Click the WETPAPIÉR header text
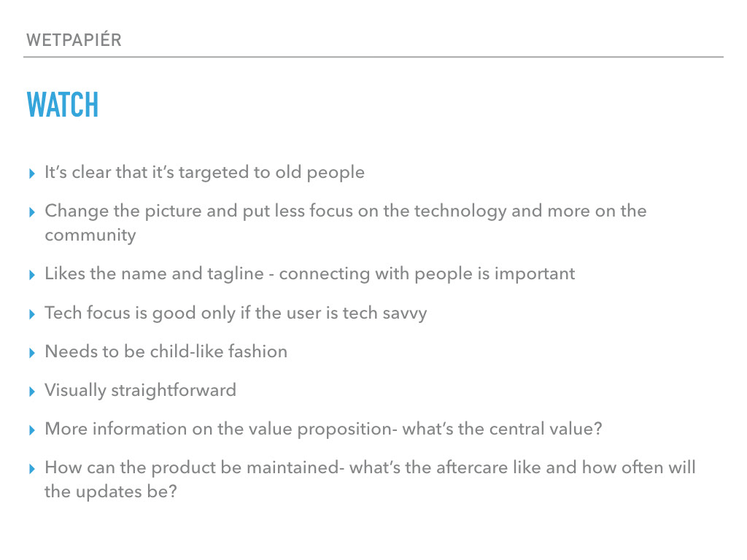 click(x=74, y=39)
